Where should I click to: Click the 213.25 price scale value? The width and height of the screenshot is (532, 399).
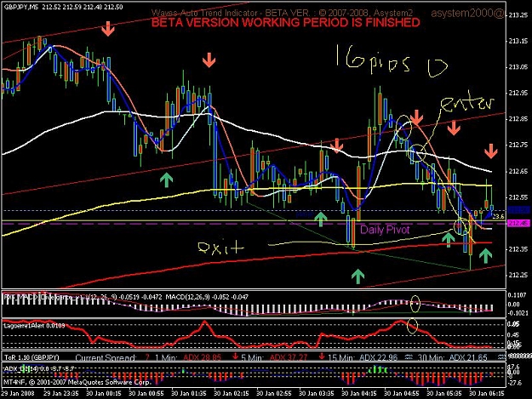[x=518, y=15]
